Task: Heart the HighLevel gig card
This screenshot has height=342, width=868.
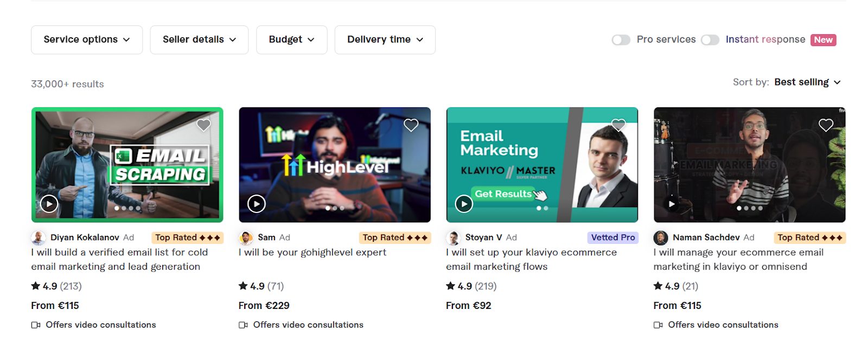Action: [411, 125]
